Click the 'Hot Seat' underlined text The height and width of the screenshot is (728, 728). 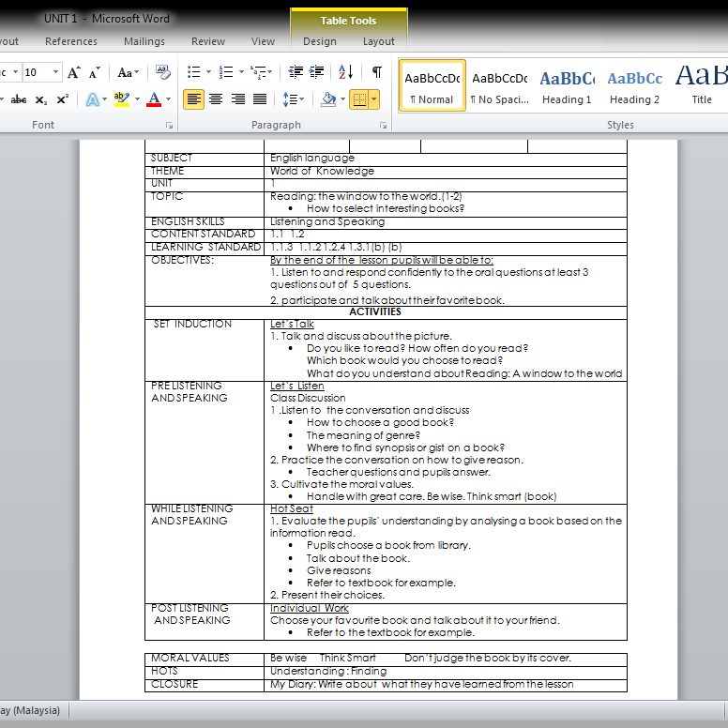(292, 508)
